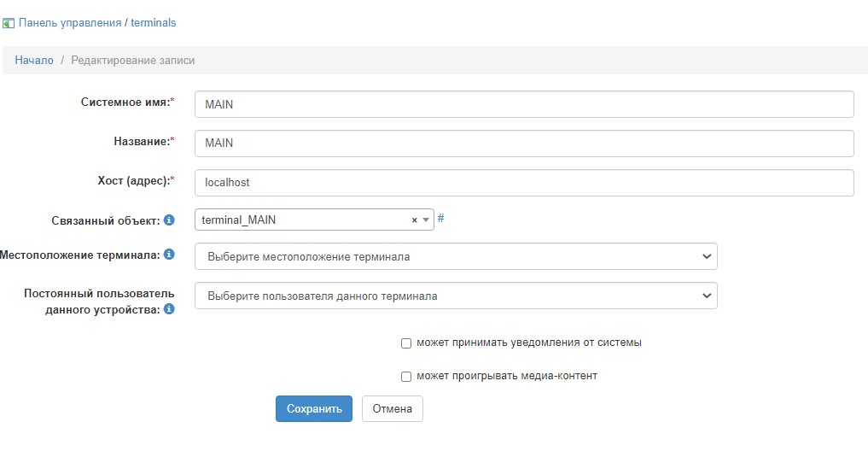
Task: Click into the Название text field
Action: coord(524,144)
